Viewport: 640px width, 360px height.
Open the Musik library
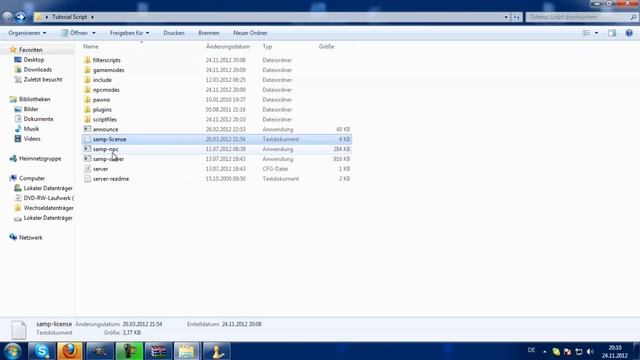[31, 129]
